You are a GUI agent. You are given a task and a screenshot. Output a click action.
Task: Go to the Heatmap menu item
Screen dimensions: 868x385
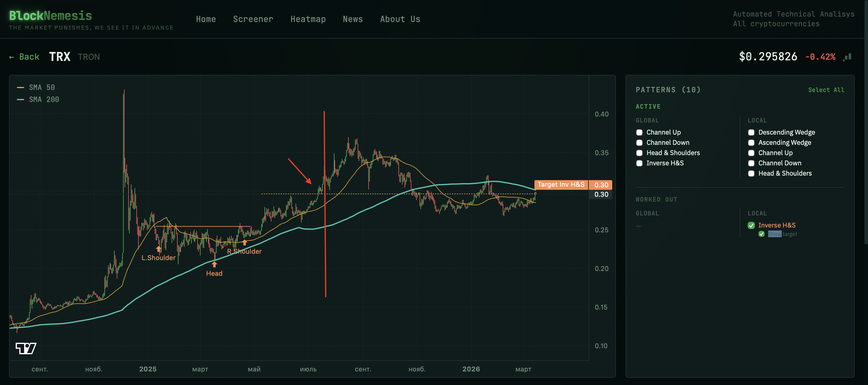point(308,19)
